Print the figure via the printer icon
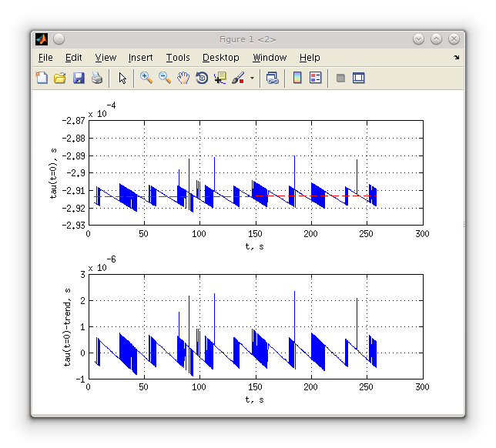Image resolution: width=496 pixels, height=448 pixels. pyautogui.click(x=97, y=78)
